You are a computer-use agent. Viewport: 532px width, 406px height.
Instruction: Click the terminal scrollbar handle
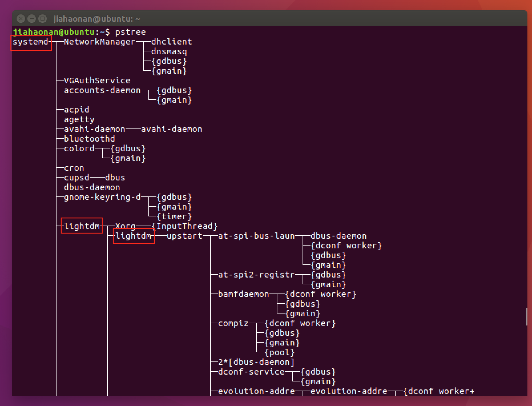pos(526,316)
